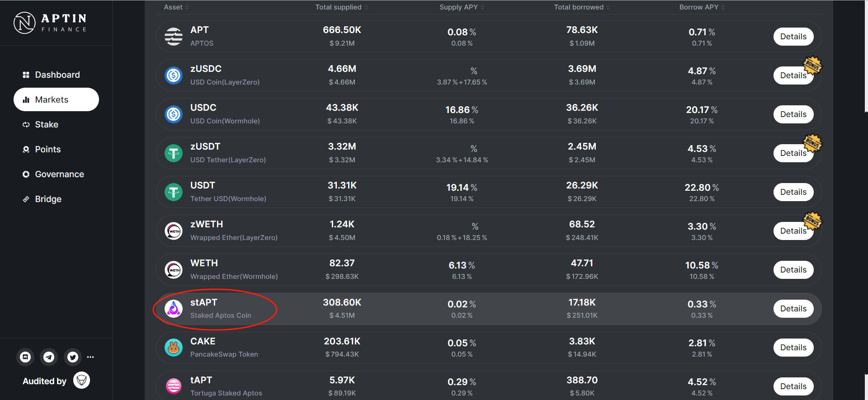Click the Aptin Finance logo
The height and width of the screenshot is (400, 868).
pyautogui.click(x=50, y=23)
